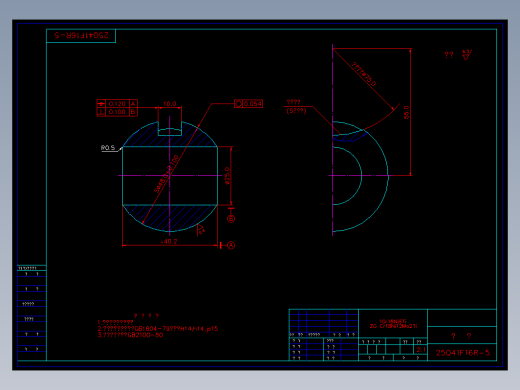Screen dimensions: 520x390
Task: Click the mirrored drawing number box at top left
Action: 81,36
